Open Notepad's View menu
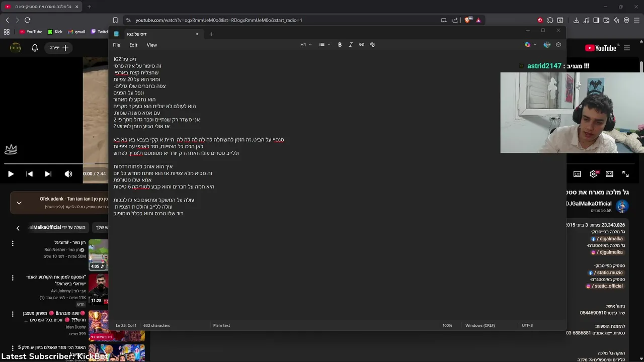This screenshot has height=362, width=644. click(x=151, y=45)
